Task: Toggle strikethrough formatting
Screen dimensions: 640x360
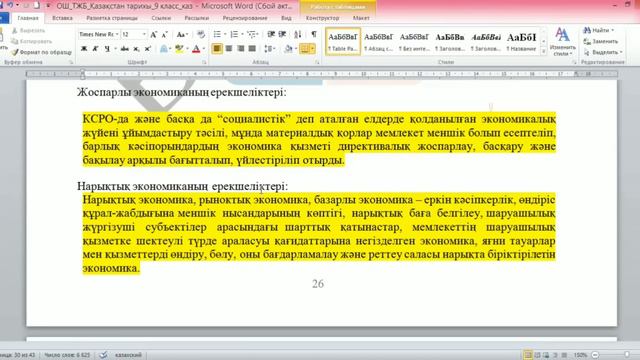Action: [125, 49]
